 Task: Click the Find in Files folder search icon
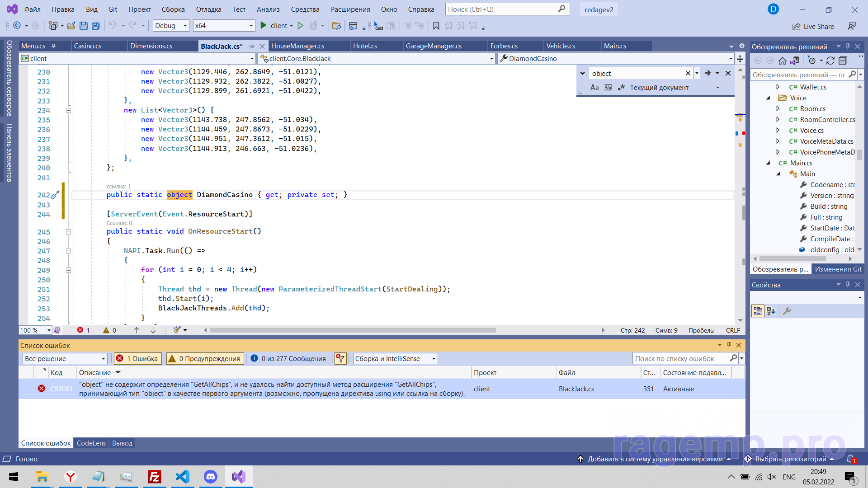click(x=336, y=26)
